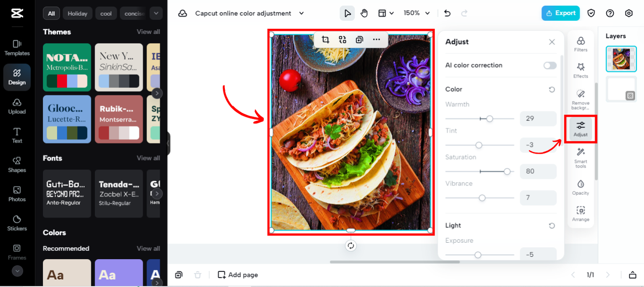
Task: Open the Adjust tool tab
Action: (x=581, y=129)
